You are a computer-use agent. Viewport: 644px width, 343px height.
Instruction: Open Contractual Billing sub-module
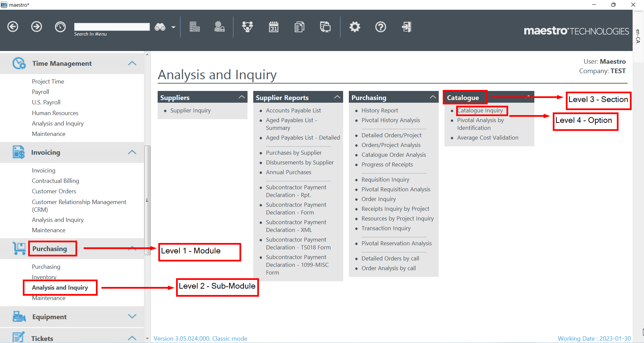coord(55,181)
